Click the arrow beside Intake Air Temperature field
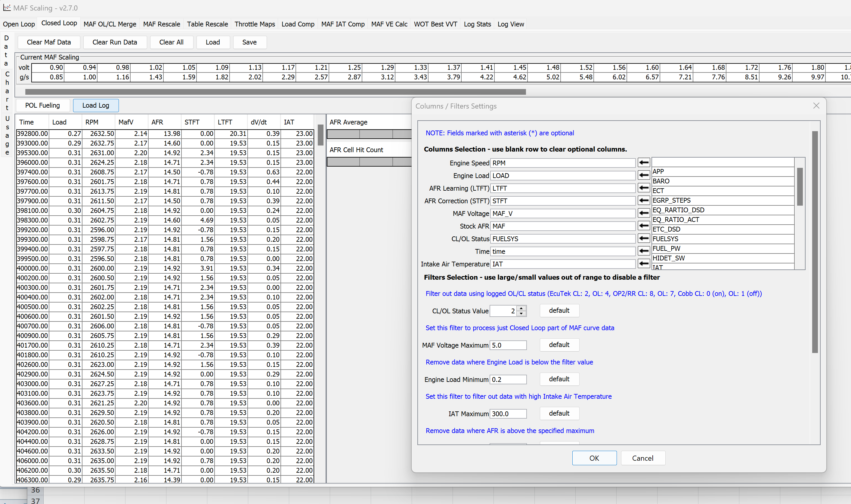This screenshot has height=504, width=851. pos(643,263)
